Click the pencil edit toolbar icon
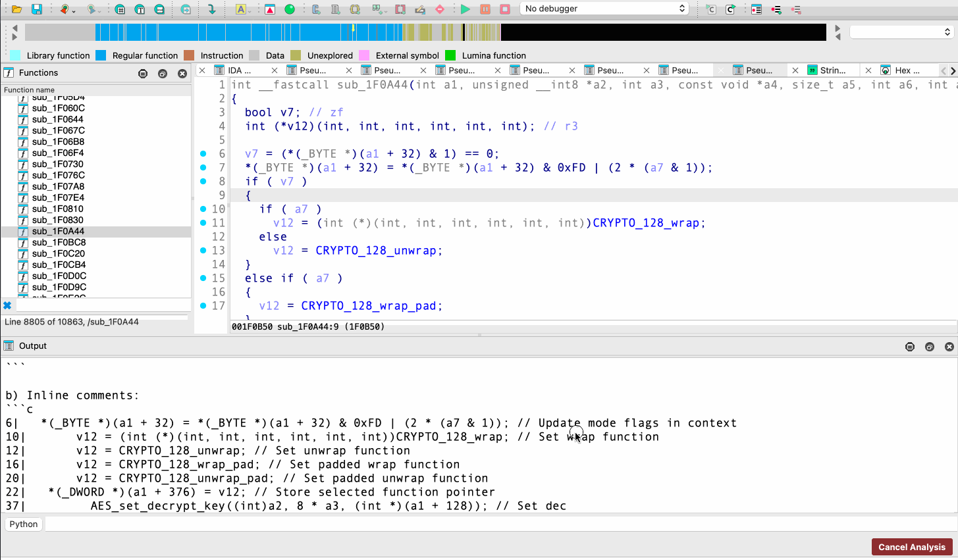 click(420, 9)
